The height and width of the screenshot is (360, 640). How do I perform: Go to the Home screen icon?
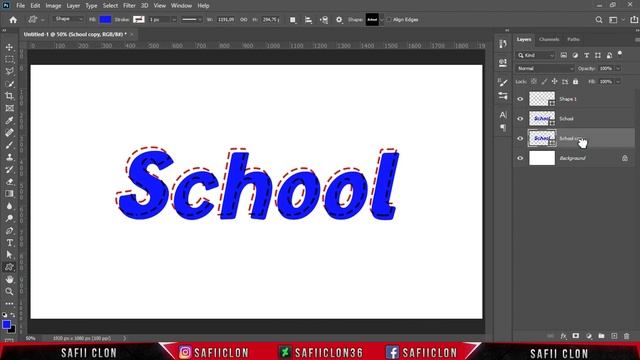tap(13, 20)
